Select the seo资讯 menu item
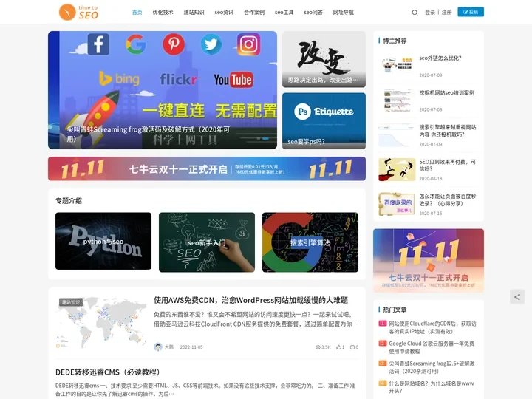This screenshot has height=399, width=532. pyautogui.click(x=224, y=13)
